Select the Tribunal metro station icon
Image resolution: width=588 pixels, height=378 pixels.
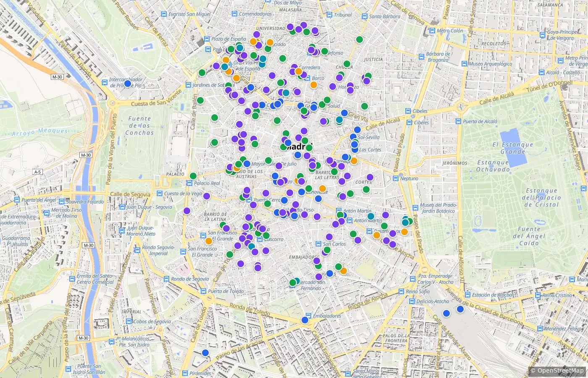click(x=330, y=15)
